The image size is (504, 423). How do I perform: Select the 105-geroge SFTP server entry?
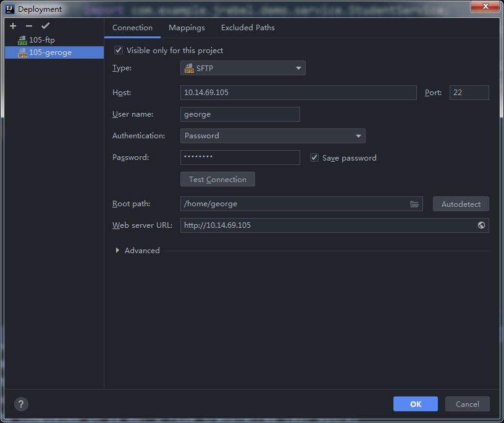coord(50,52)
